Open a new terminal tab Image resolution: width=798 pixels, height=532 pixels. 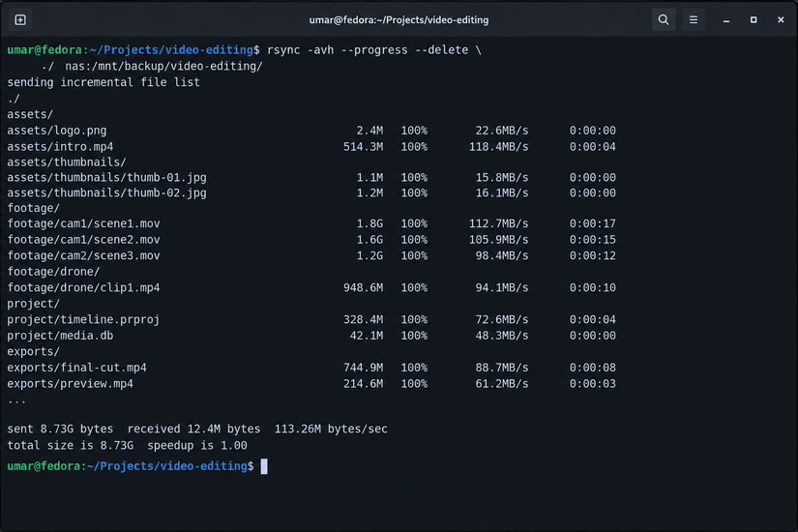(x=20, y=20)
